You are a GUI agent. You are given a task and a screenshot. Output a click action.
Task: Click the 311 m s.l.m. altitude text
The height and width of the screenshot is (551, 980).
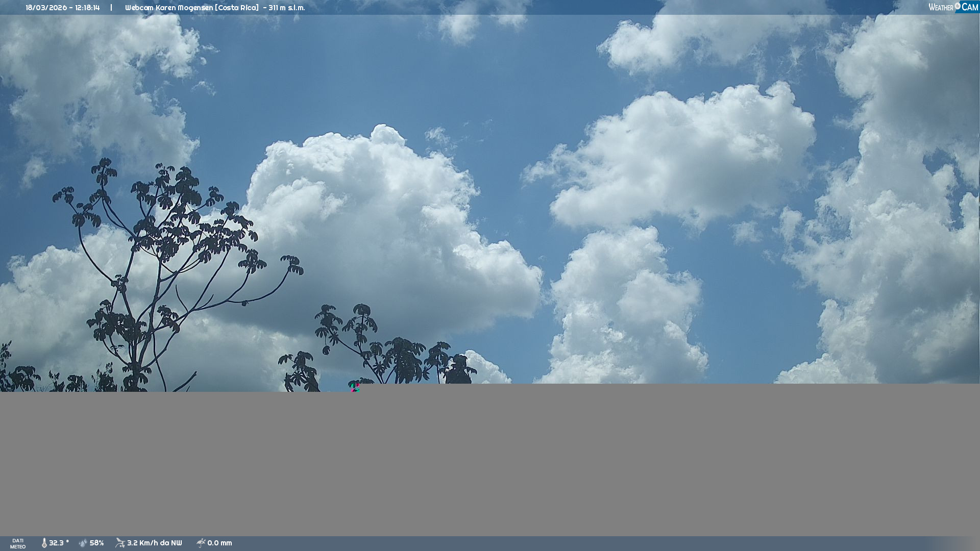(286, 8)
